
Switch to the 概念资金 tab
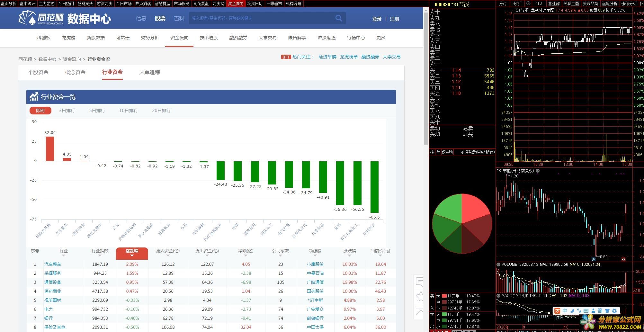(75, 72)
